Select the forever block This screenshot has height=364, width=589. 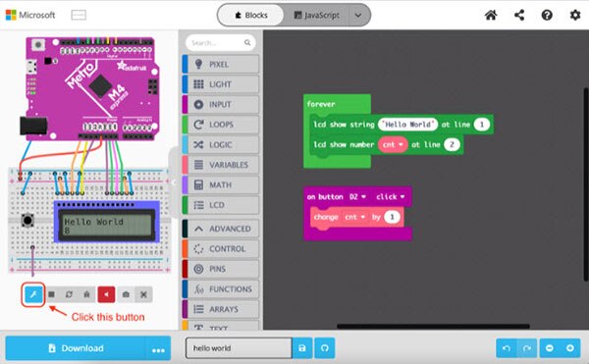[320, 104]
